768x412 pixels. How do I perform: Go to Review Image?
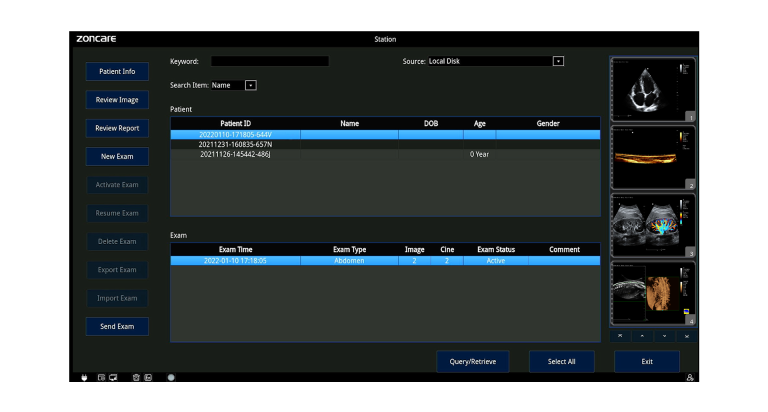117,99
